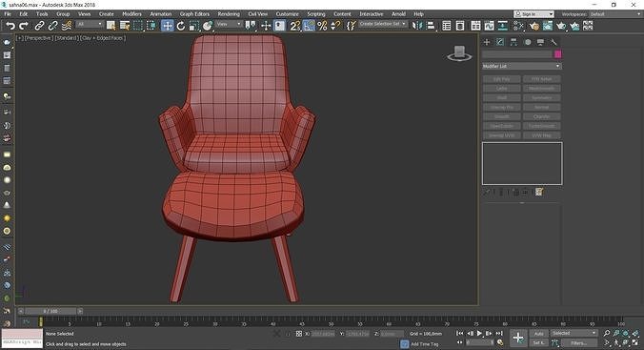The height and width of the screenshot is (350, 644).
Task: Open the Curve Editor
Action: [489, 26]
